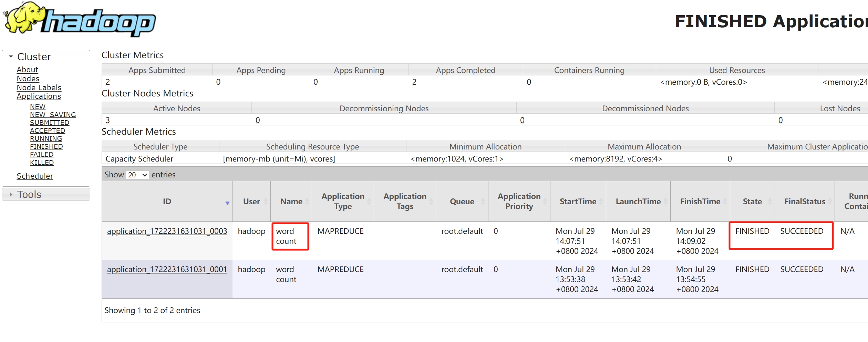This screenshot has height=342, width=868.
Task: Sort table by Application Tags column
Action: [x=405, y=201]
